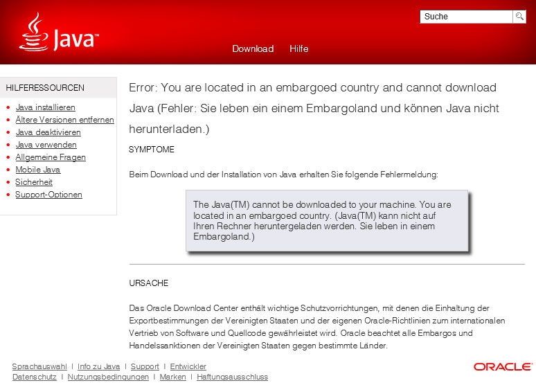The height and width of the screenshot is (392, 536).
Task: Go to Java deaktivieren page
Action: (48, 132)
